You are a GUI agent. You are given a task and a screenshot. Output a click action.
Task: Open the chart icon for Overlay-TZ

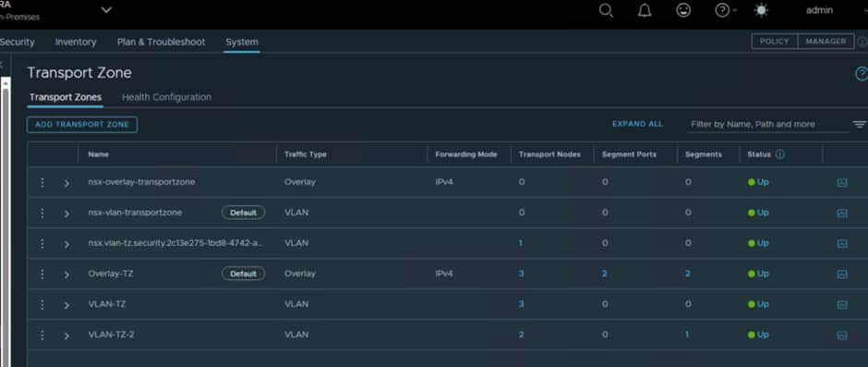pyautogui.click(x=842, y=274)
